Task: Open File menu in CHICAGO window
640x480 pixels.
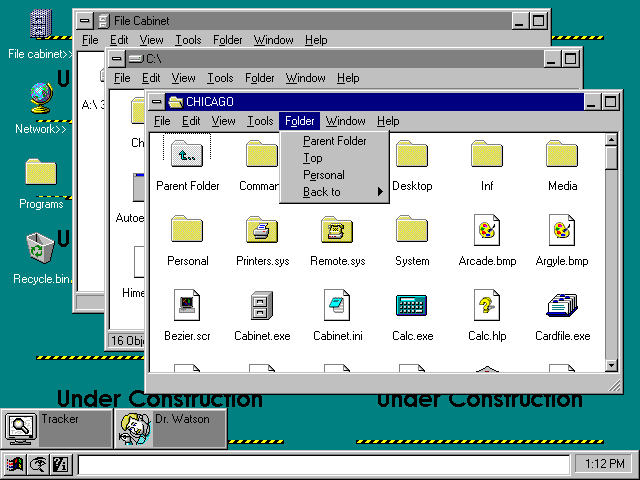Action: tap(162, 121)
